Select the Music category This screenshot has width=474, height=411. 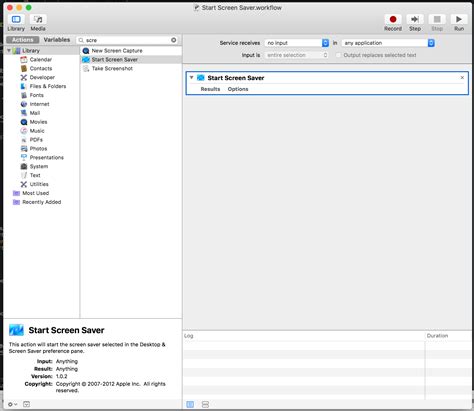(37, 131)
